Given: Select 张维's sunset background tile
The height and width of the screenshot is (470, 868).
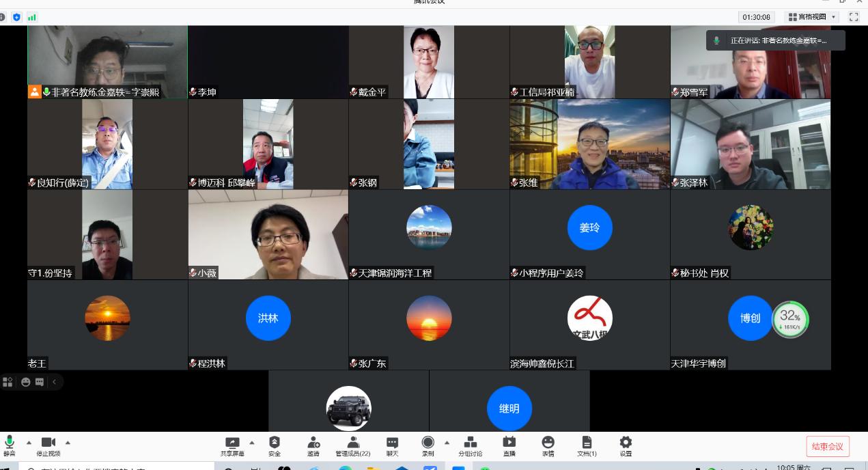Looking at the screenshot, I should (589, 144).
